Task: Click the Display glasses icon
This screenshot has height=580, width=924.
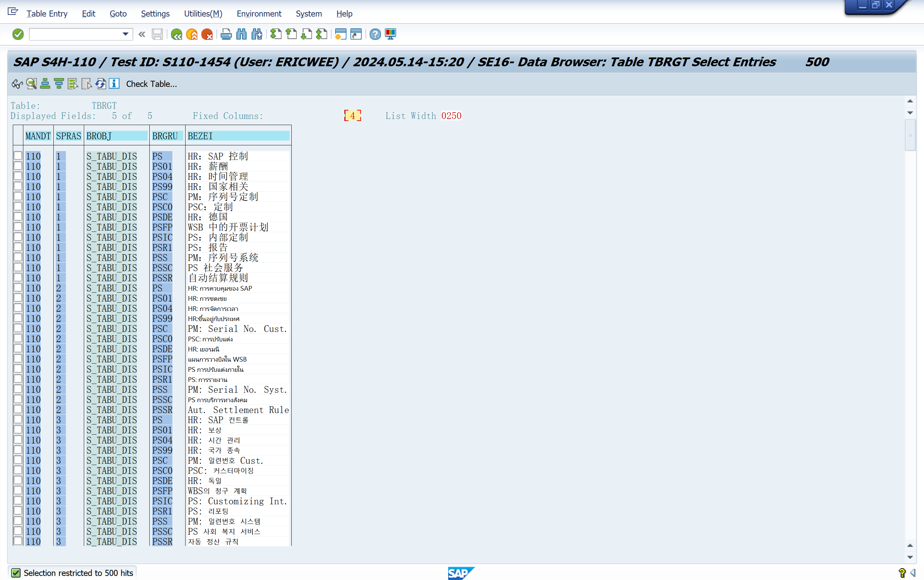Action: [x=17, y=83]
